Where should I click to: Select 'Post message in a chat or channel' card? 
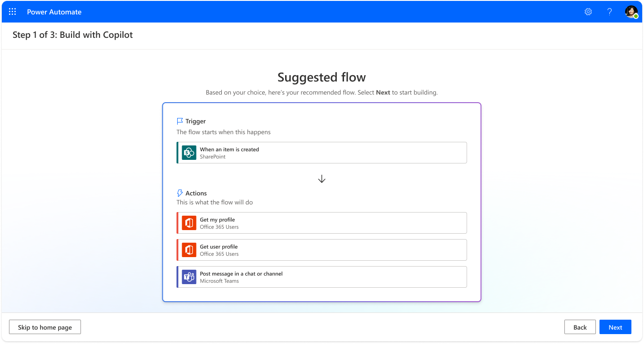[x=322, y=277]
